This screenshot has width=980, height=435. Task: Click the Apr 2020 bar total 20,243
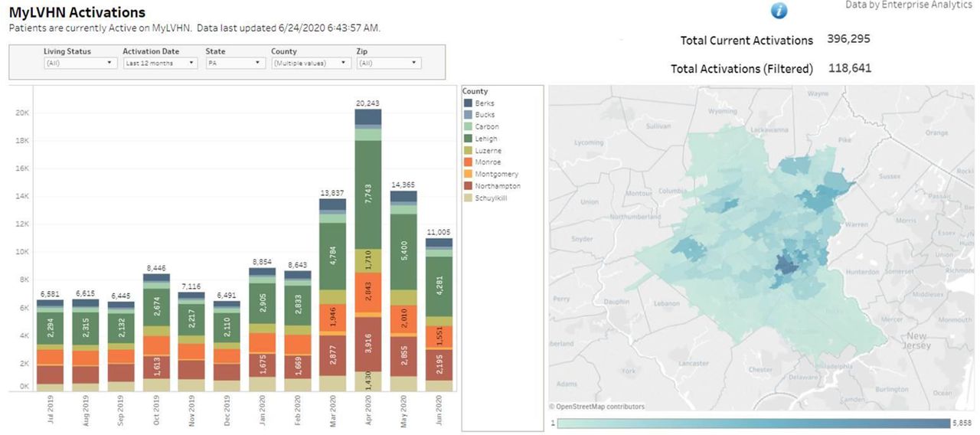tap(368, 103)
